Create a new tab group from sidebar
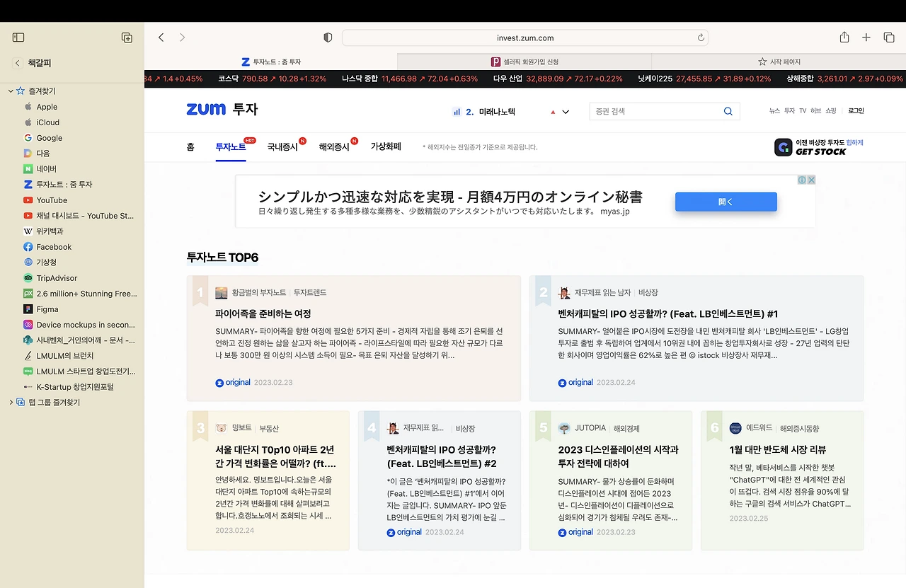Screen dimensions: 906x588 [127, 38]
